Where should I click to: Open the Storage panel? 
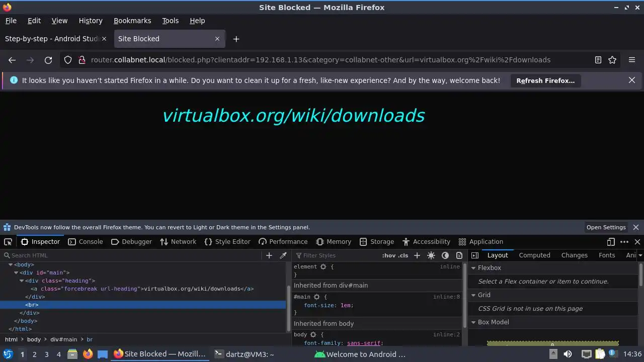click(x=377, y=242)
